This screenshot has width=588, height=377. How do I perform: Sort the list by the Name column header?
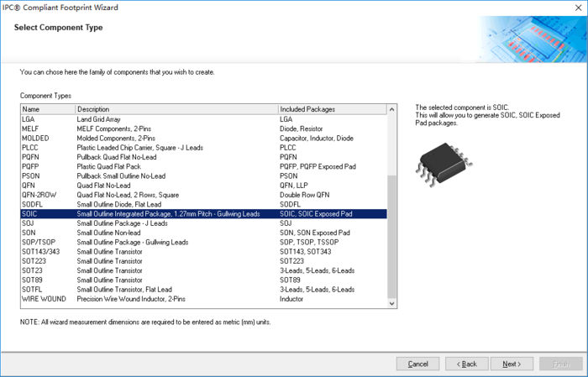pyautogui.click(x=48, y=109)
